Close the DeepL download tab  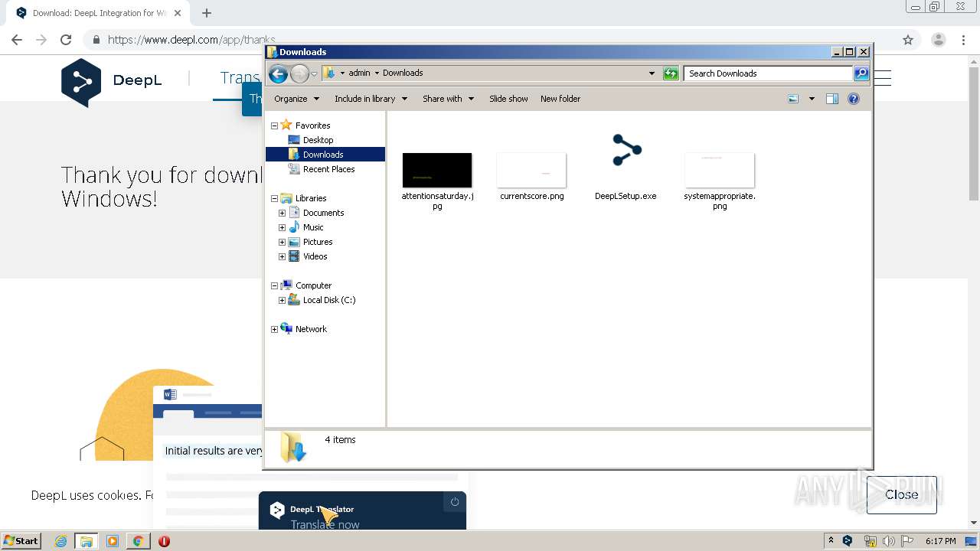(178, 13)
